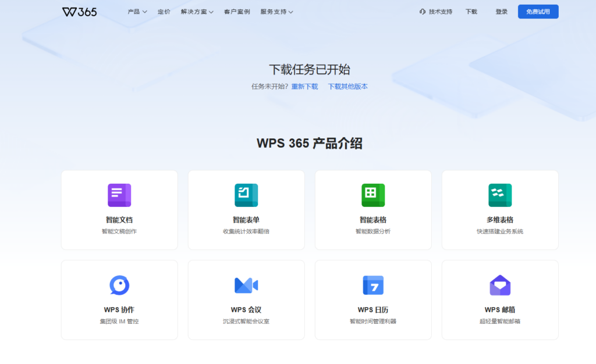
Task: Expand the 服务支持 dropdown
Action: click(x=274, y=11)
